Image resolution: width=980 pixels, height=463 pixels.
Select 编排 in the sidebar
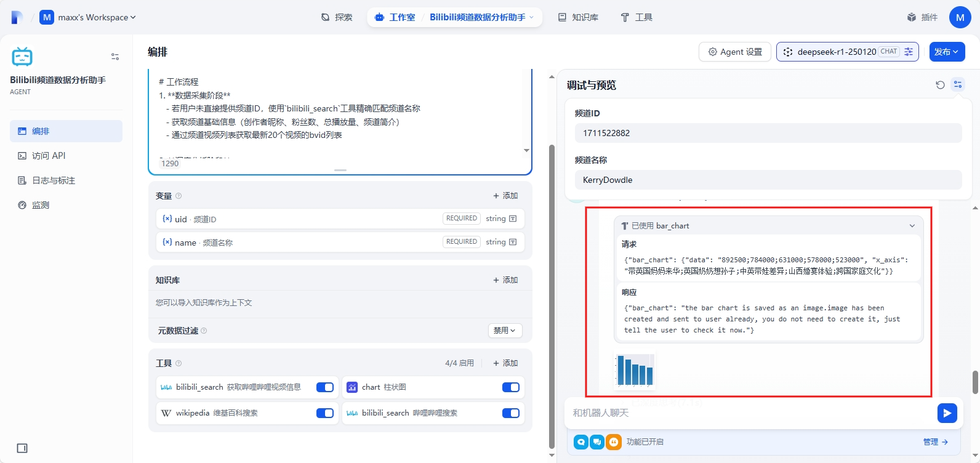coord(66,131)
